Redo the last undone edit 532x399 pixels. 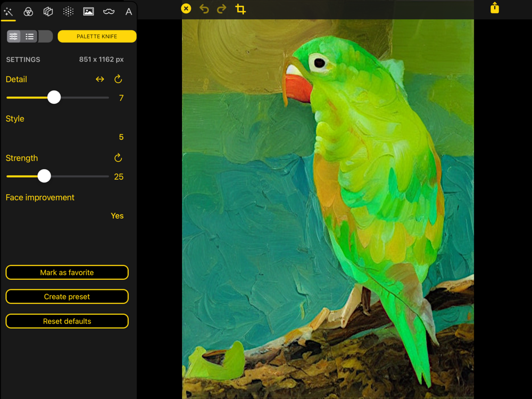click(x=221, y=9)
